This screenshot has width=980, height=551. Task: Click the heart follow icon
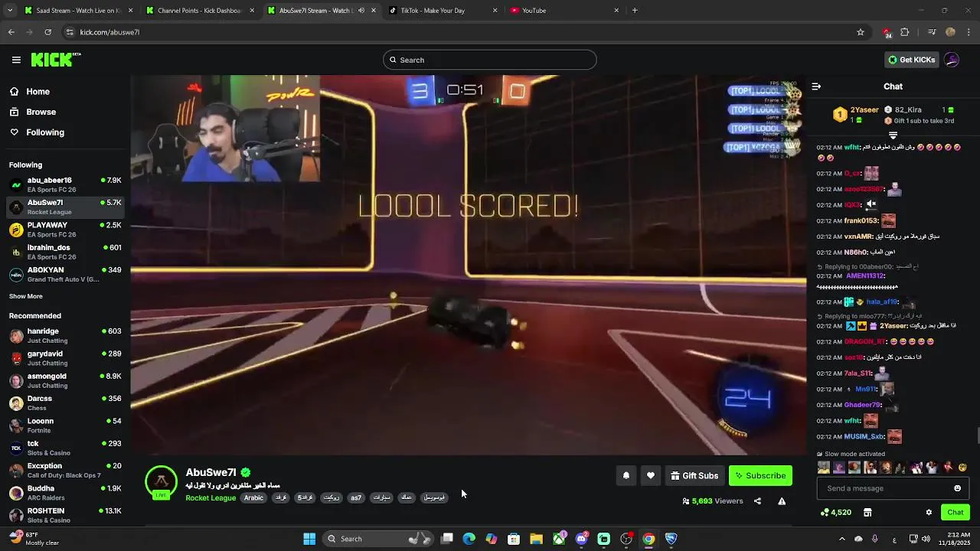click(x=651, y=476)
